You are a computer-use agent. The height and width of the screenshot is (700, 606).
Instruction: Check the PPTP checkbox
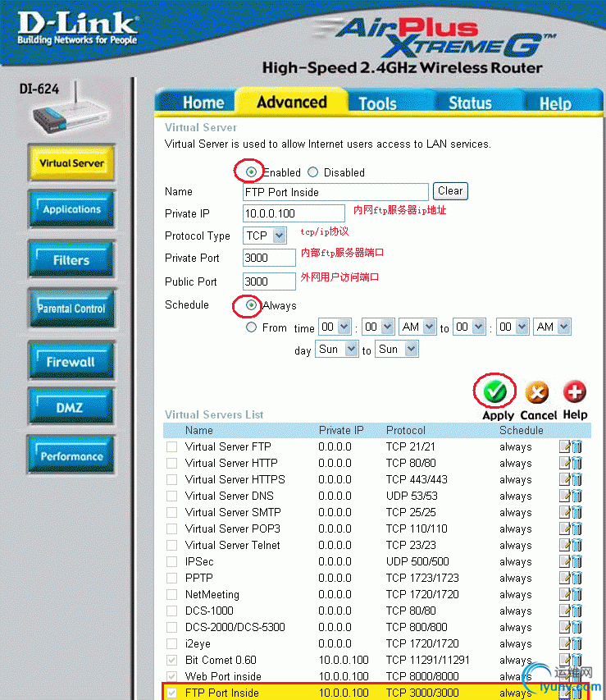click(x=172, y=578)
